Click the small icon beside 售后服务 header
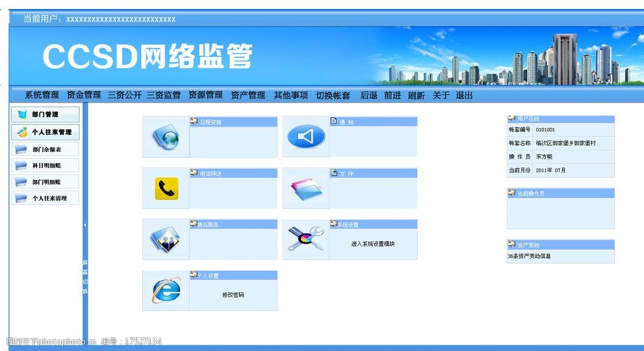The width and height of the screenshot is (644, 351). pyautogui.click(x=194, y=224)
